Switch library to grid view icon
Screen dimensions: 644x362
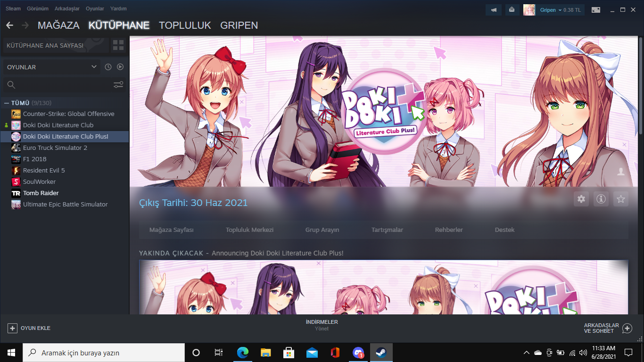(x=118, y=45)
